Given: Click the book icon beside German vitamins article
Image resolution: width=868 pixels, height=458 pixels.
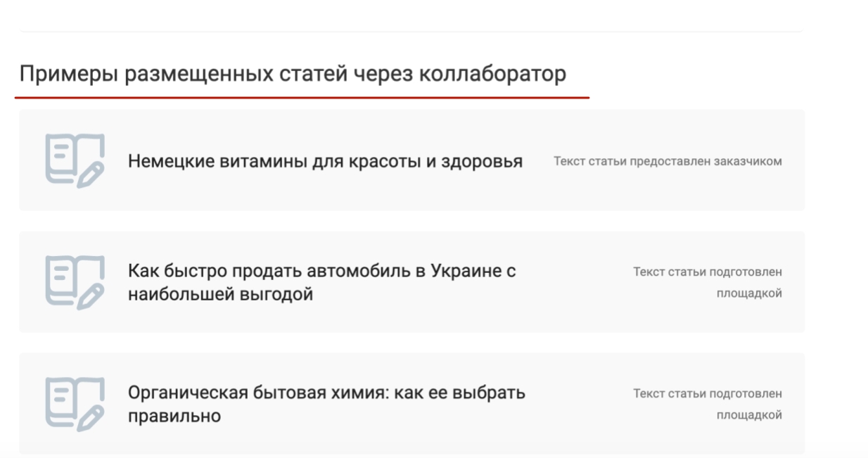Looking at the screenshot, I should (x=75, y=160).
